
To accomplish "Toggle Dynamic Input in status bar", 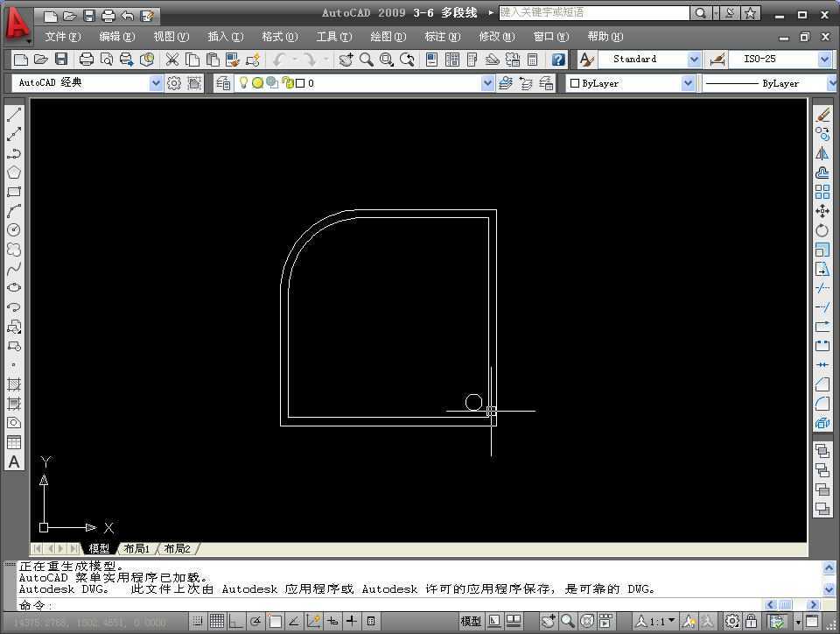I will pyautogui.click(x=332, y=621).
